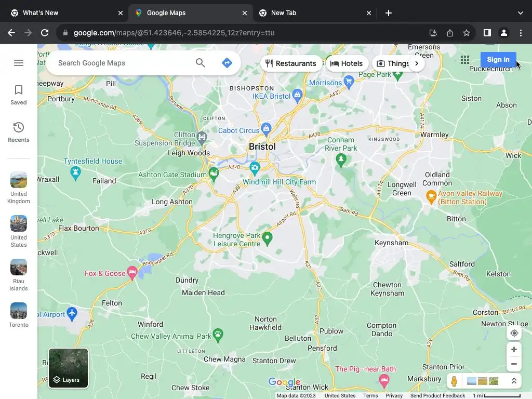Click IKEA Bristol shopping pin

(297, 96)
